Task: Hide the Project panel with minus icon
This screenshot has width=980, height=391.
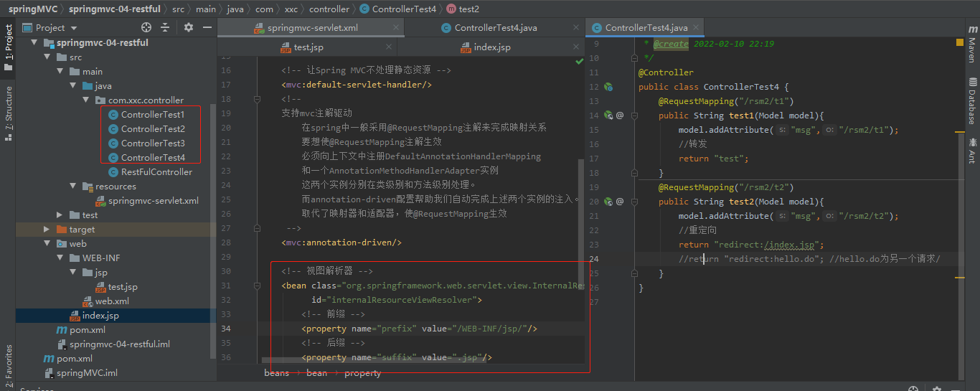Action: pyautogui.click(x=207, y=27)
